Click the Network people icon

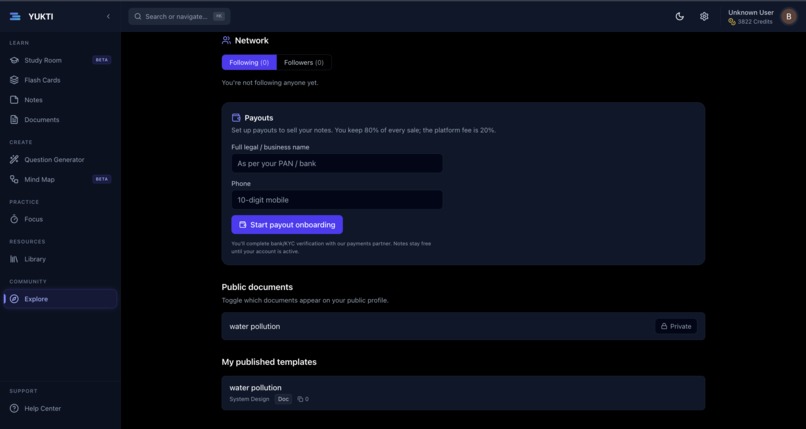(x=226, y=40)
